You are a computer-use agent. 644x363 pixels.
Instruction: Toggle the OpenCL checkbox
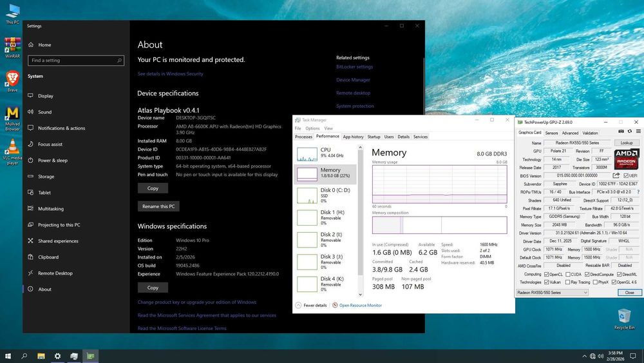pos(546,274)
